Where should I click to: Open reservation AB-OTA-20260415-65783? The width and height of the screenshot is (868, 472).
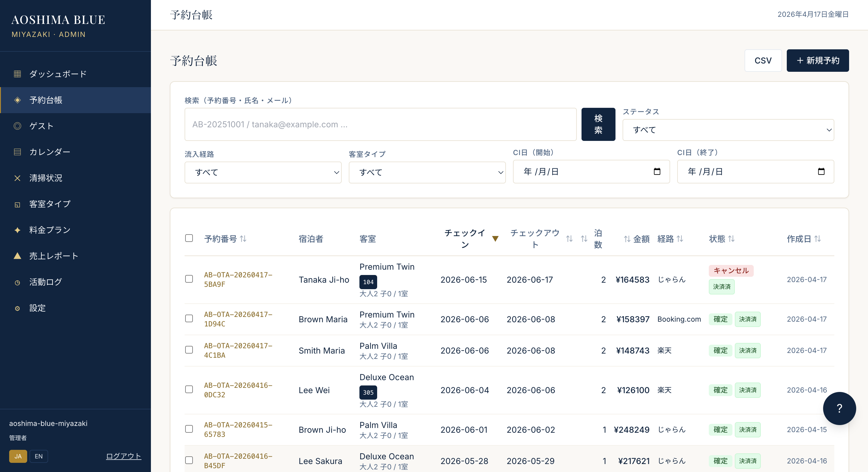[238, 429]
